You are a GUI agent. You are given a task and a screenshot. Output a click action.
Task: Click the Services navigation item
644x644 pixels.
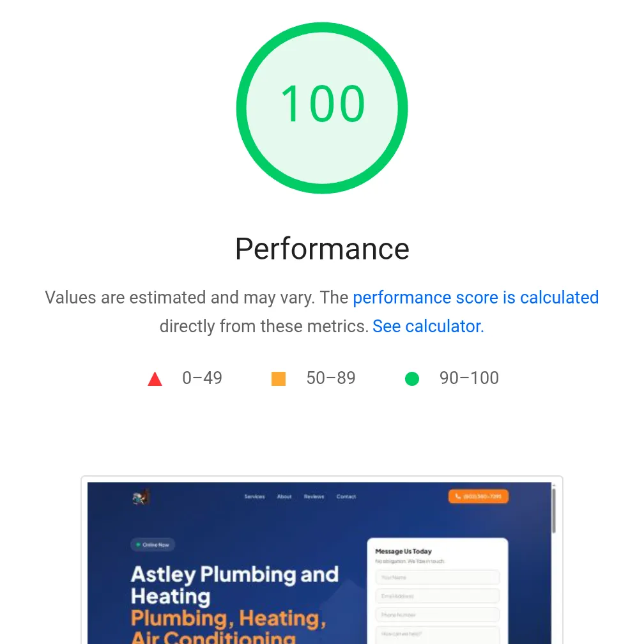(254, 496)
